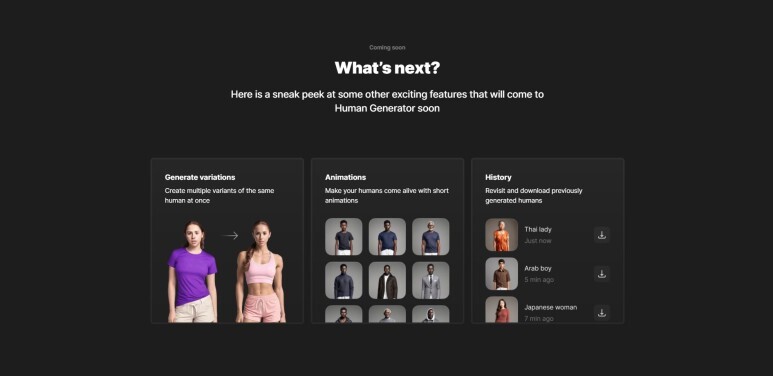
Task: Click "Make your humans come alive" description
Action: [386, 196]
